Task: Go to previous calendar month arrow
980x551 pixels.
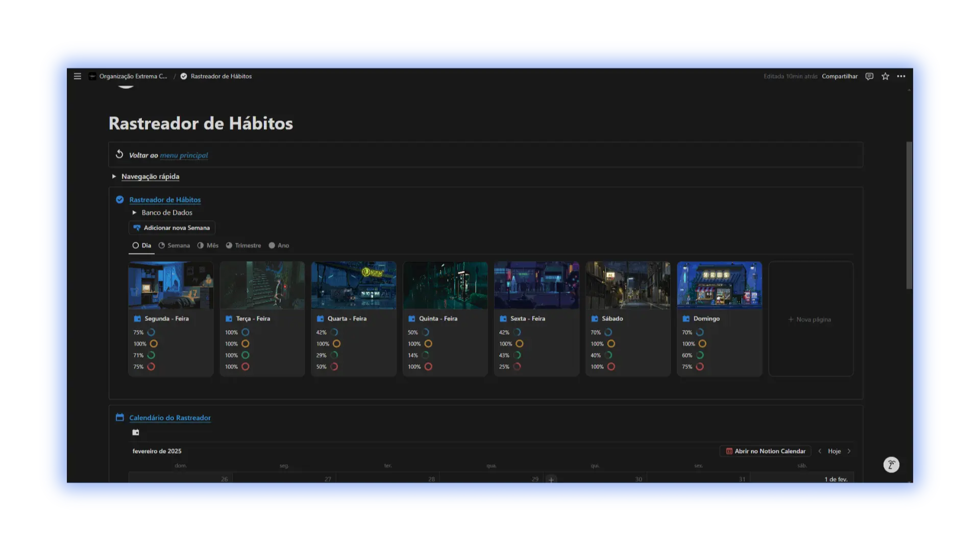Action: (820, 451)
